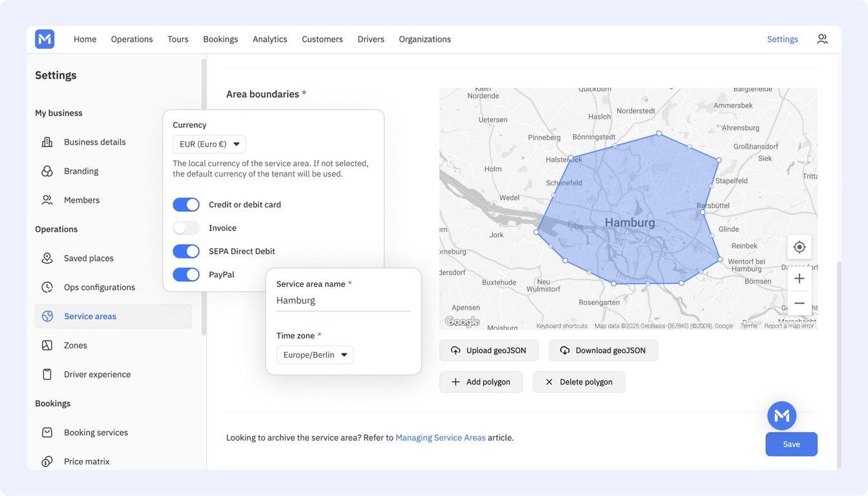Click Delete polygon button
868x496 pixels.
click(578, 382)
